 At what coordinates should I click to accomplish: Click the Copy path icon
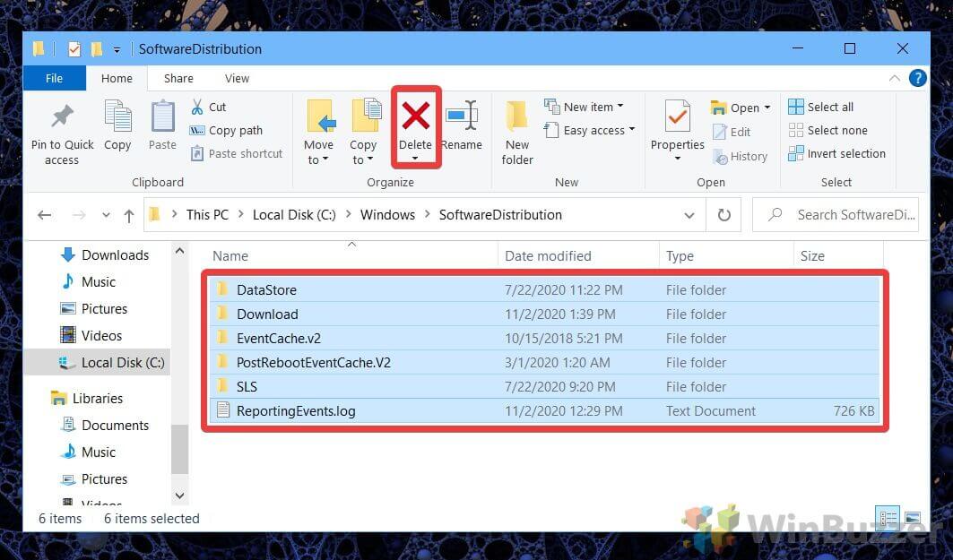pyautogui.click(x=230, y=130)
